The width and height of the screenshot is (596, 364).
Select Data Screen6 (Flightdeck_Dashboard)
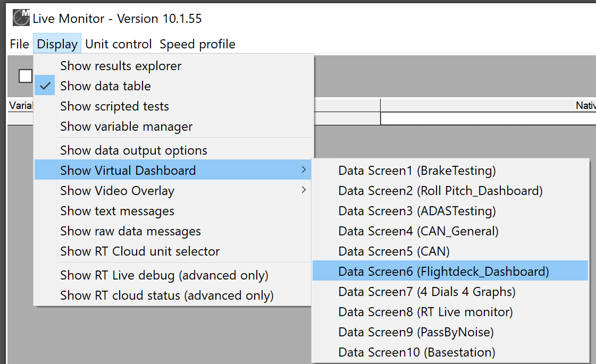tap(443, 272)
